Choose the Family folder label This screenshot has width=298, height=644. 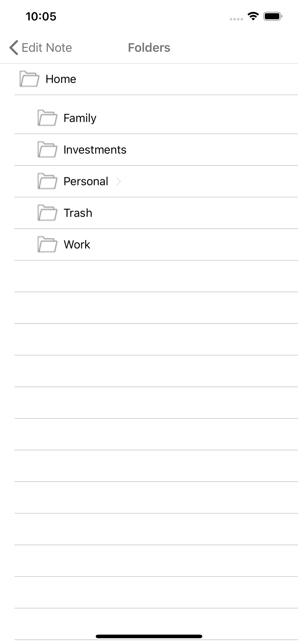pos(80,118)
